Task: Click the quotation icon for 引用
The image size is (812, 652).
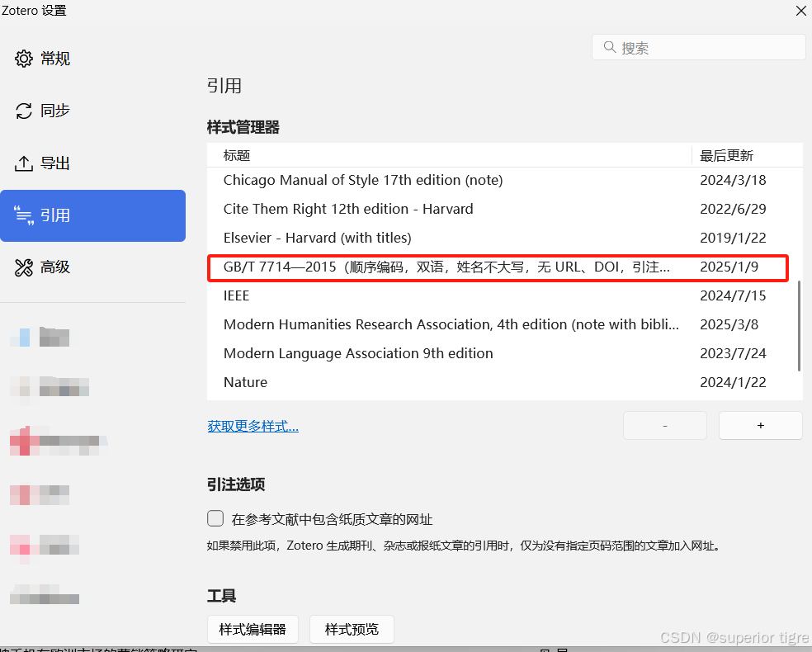Action: pyautogui.click(x=24, y=215)
